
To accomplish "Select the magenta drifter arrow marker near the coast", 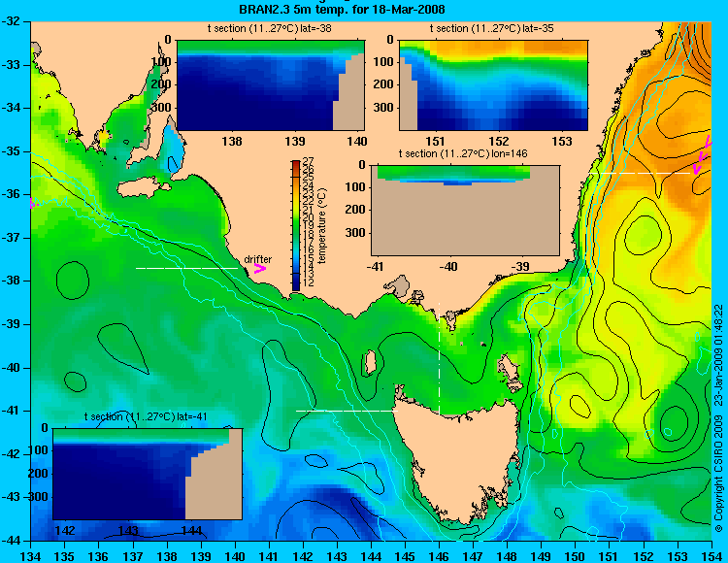I will (x=259, y=268).
